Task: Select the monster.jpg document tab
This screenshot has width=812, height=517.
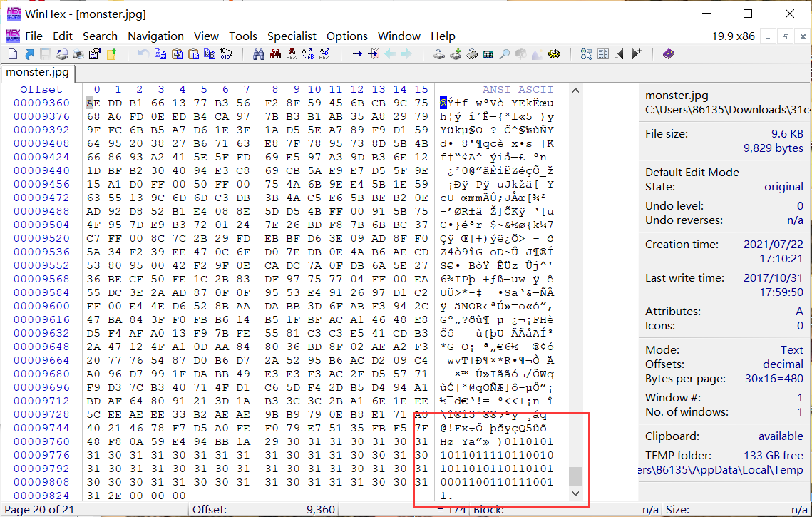Action: pos(37,72)
